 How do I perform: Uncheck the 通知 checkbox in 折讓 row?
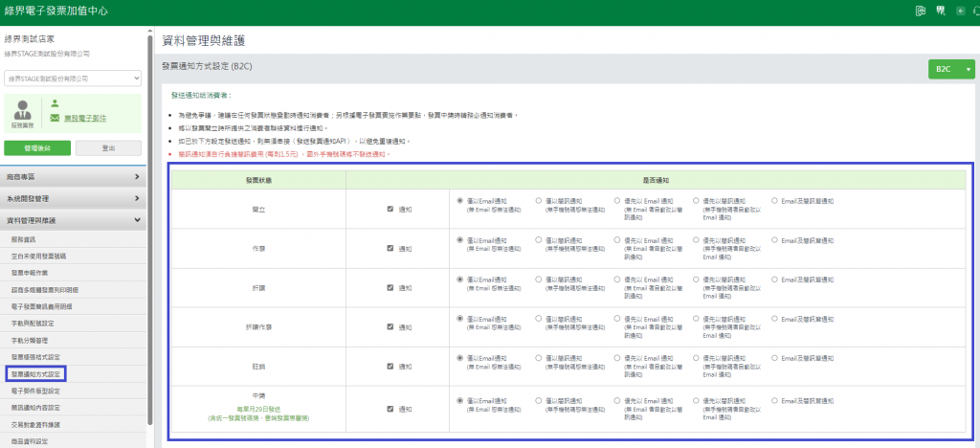[390, 288]
